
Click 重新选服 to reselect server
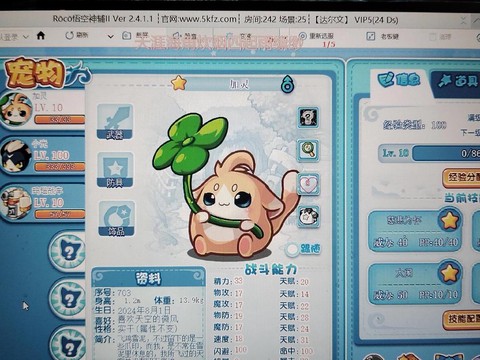pyautogui.click(x=316, y=36)
